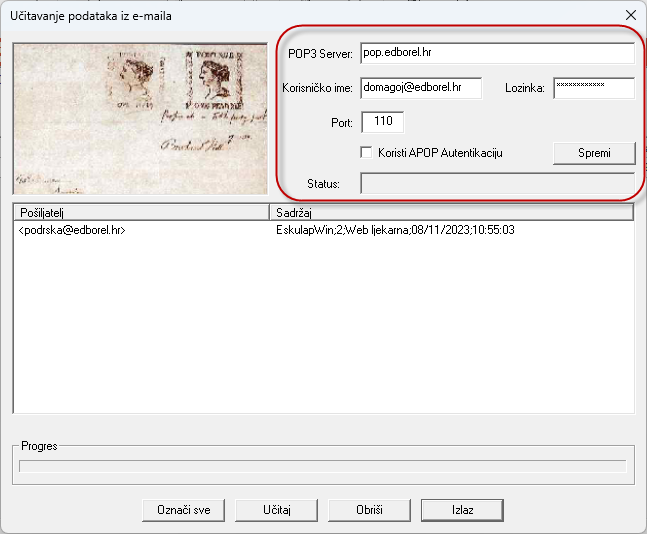
Task: Click the Učitaj button
Action: (276, 510)
